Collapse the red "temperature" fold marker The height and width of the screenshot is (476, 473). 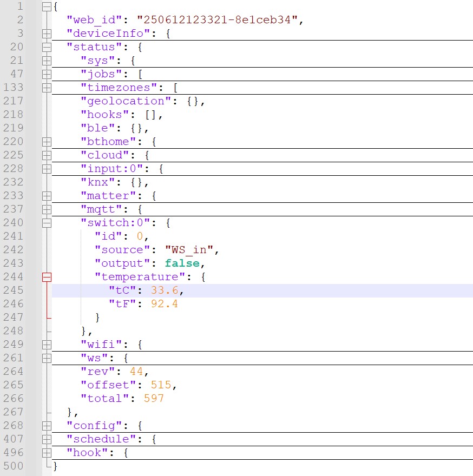click(47, 277)
